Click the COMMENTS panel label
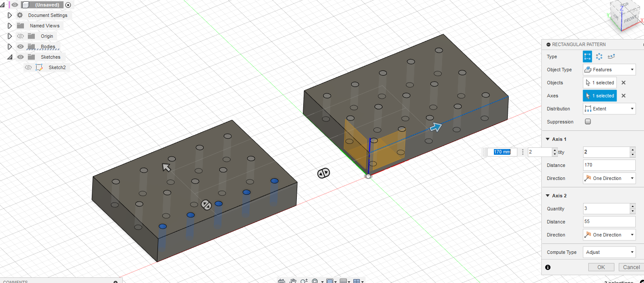Image resolution: width=644 pixels, height=283 pixels. tap(15, 281)
